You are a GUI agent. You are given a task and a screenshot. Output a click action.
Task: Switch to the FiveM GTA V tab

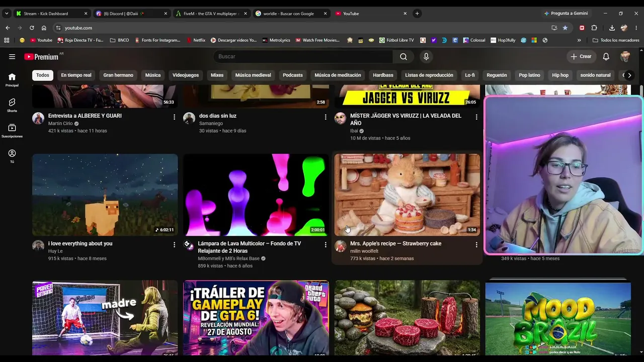tap(211, 14)
